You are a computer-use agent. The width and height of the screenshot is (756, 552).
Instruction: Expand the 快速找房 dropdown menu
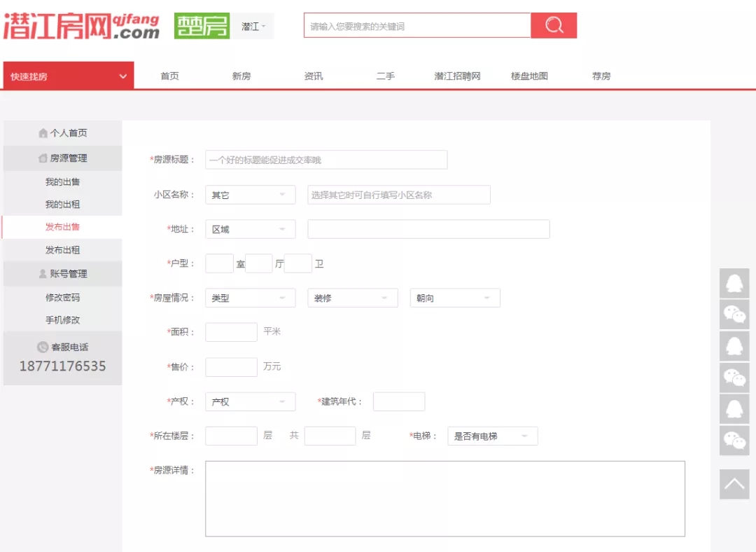68,76
